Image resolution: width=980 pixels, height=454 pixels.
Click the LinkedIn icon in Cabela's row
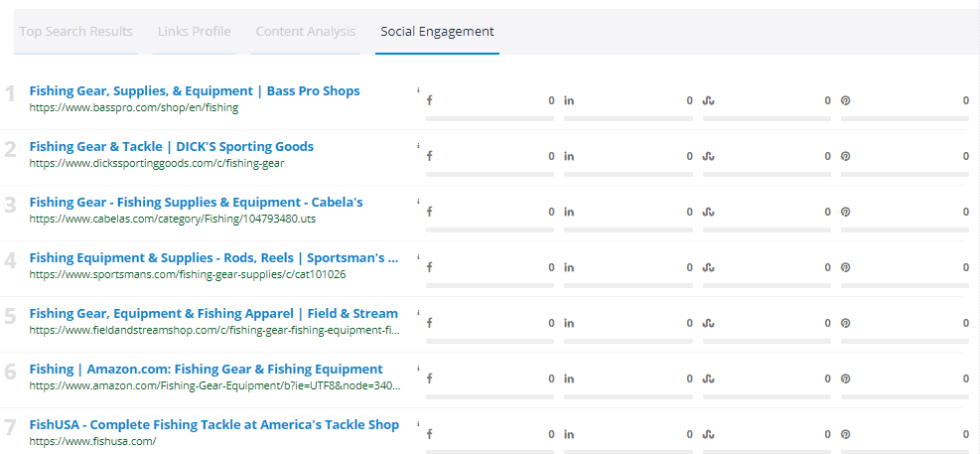pyautogui.click(x=569, y=212)
